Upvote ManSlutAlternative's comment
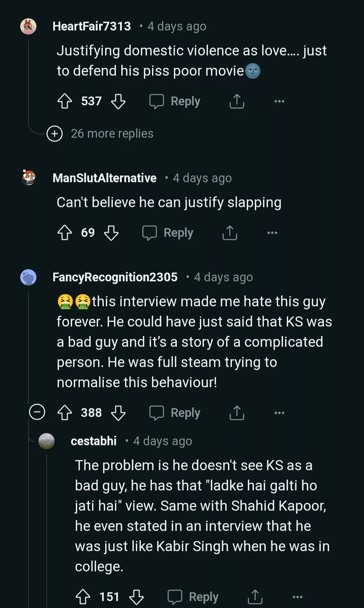 point(64,233)
